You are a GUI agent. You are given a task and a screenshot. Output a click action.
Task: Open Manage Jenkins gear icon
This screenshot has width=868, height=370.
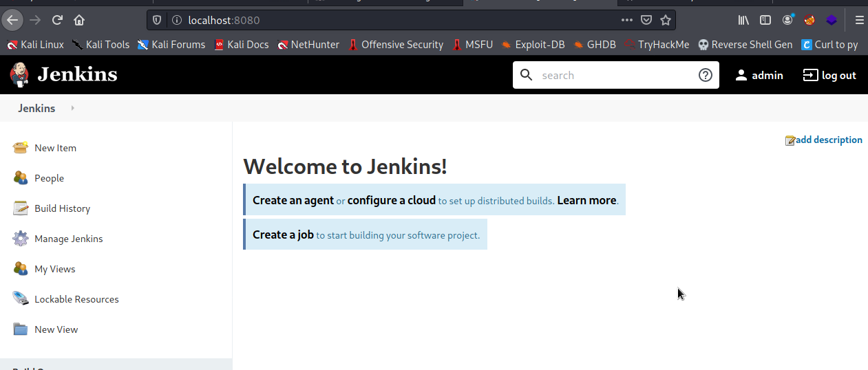tap(21, 239)
